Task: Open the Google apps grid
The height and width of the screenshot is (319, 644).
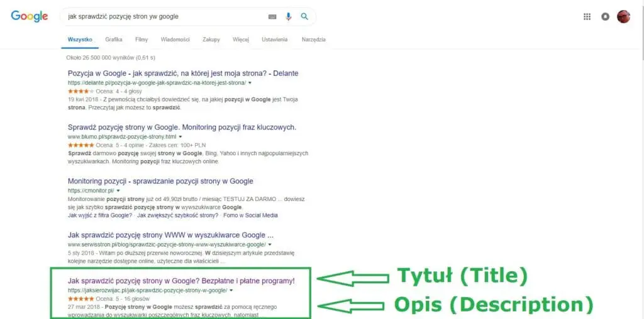Action: pyautogui.click(x=587, y=17)
